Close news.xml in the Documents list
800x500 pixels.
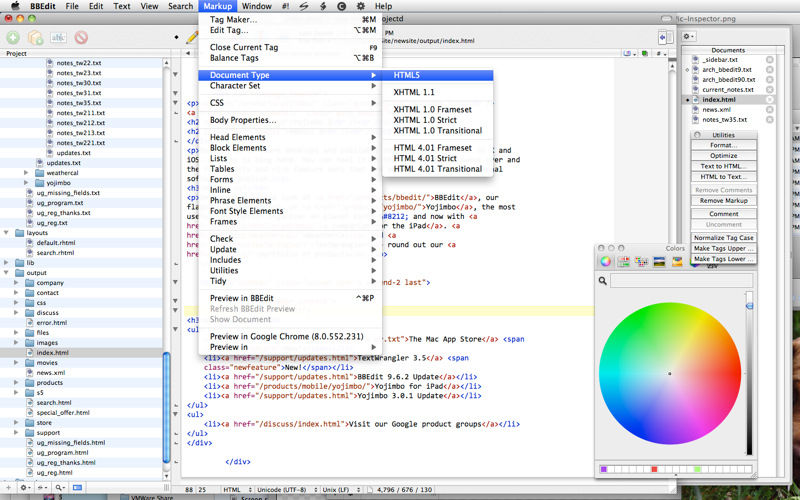(770, 110)
